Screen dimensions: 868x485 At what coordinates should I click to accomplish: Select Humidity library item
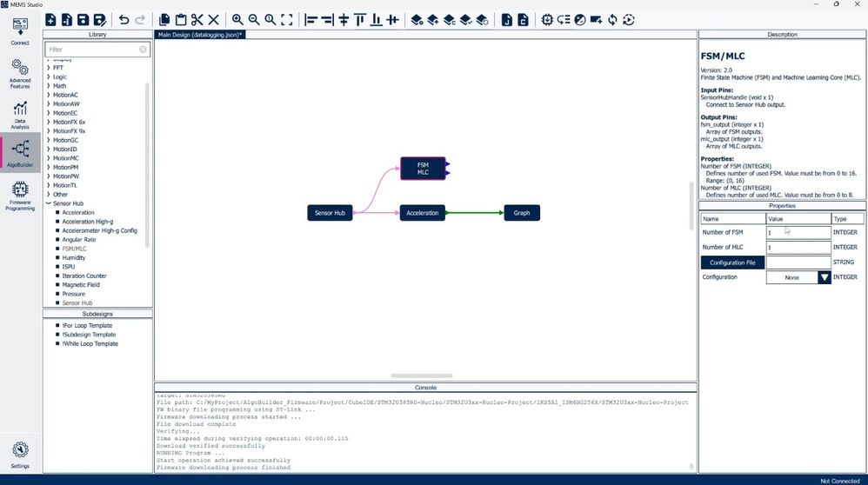[x=74, y=257]
